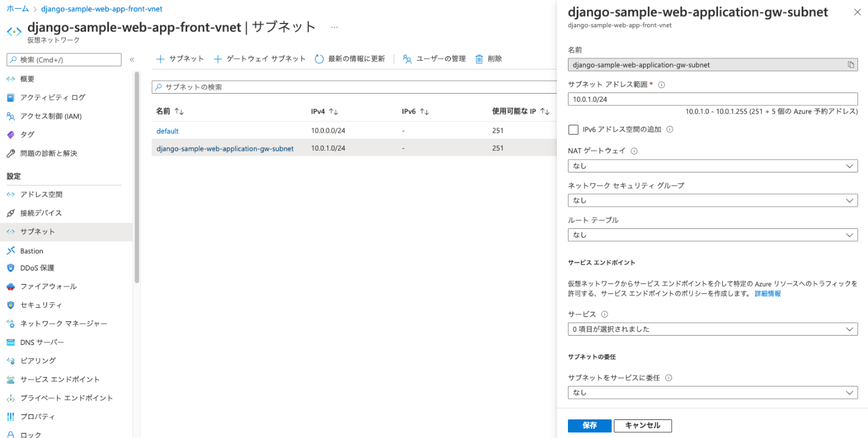Open the NAT ゲートウェイ dropdown
This screenshot has width=868, height=438.
[713, 166]
